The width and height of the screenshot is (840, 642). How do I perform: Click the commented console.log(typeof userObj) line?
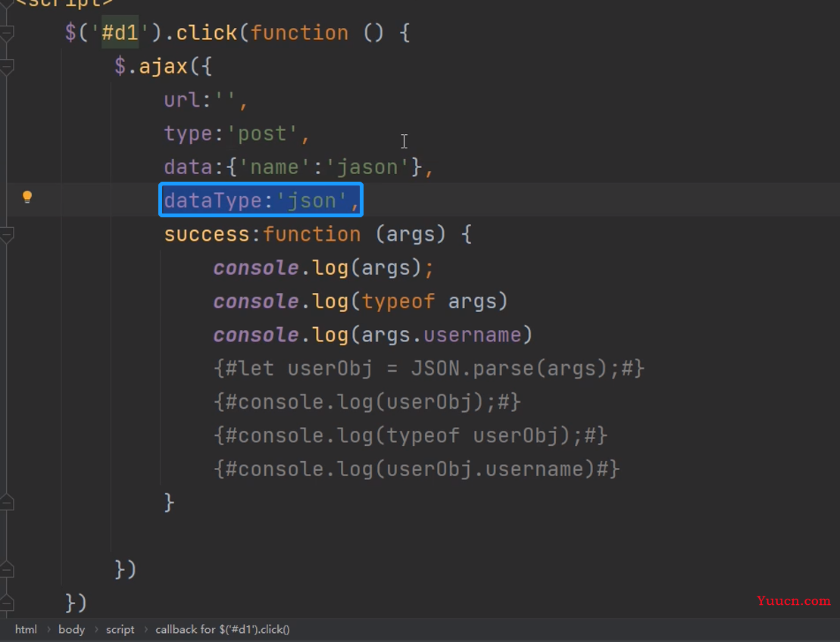(411, 435)
